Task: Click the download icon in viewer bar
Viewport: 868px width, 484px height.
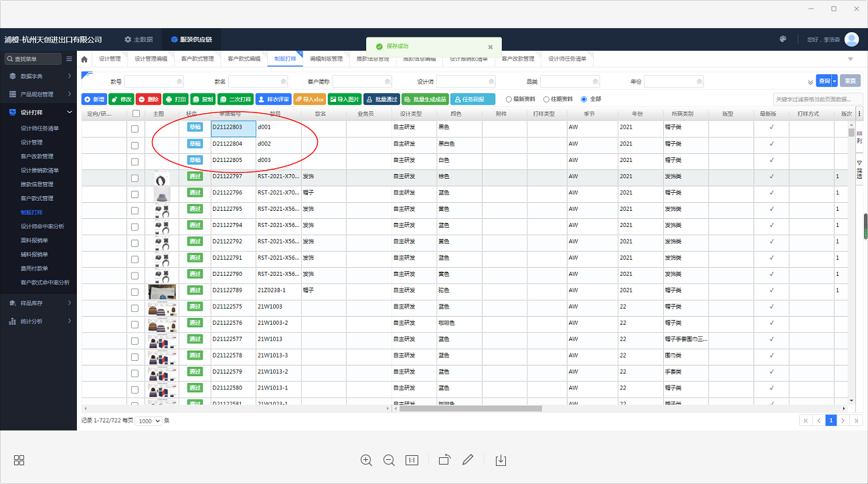Action: click(x=501, y=460)
